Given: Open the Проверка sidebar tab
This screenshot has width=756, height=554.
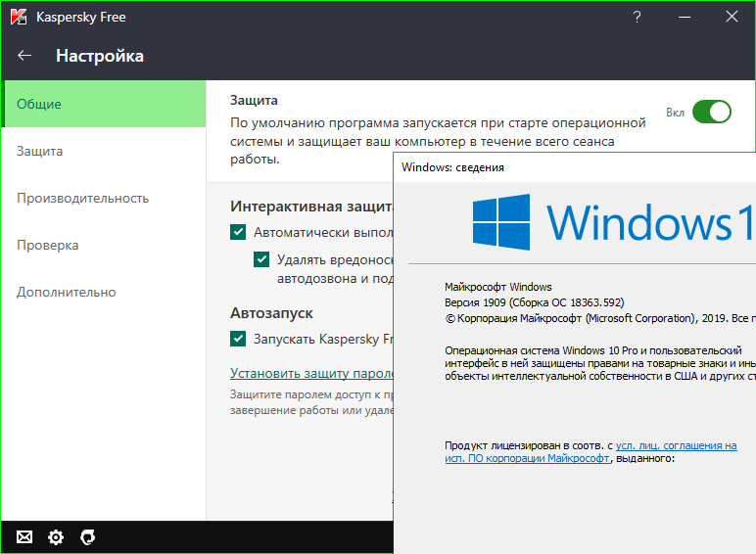Looking at the screenshot, I should pos(104,245).
